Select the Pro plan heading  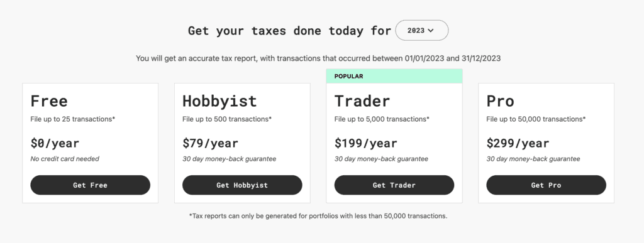(x=500, y=101)
